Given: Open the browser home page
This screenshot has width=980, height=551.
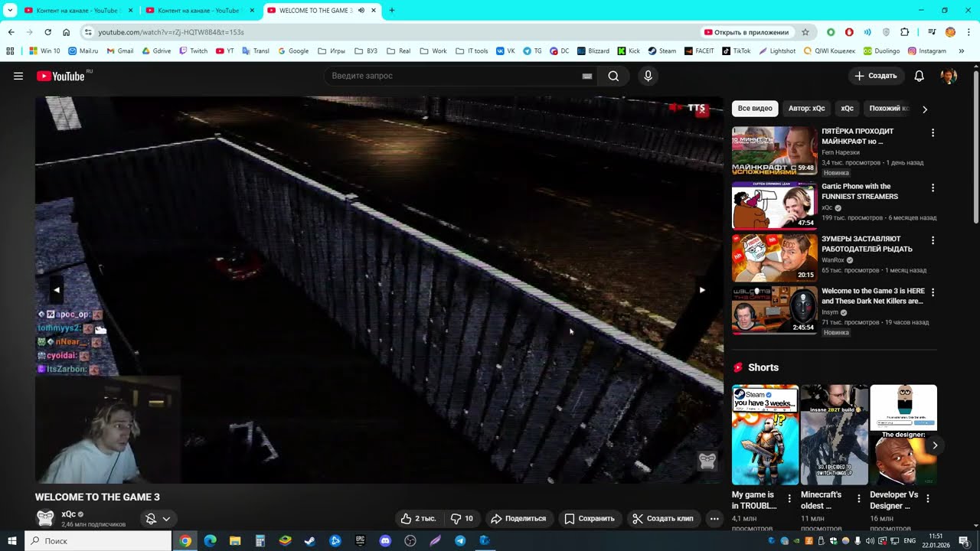Looking at the screenshot, I should pos(66,32).
